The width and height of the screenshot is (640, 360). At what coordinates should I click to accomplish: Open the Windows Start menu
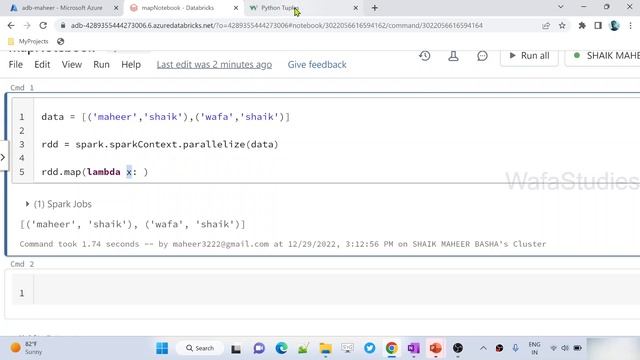click(162, 348)
